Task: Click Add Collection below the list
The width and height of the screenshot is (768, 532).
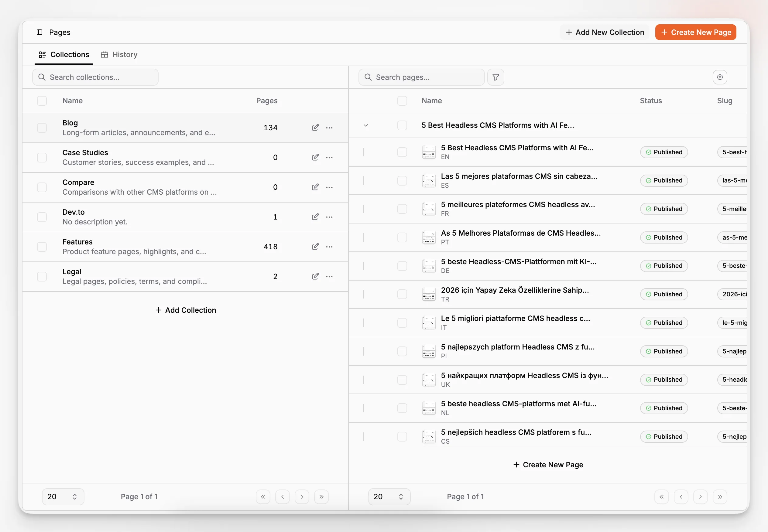Action: click(x=186, y=310)
